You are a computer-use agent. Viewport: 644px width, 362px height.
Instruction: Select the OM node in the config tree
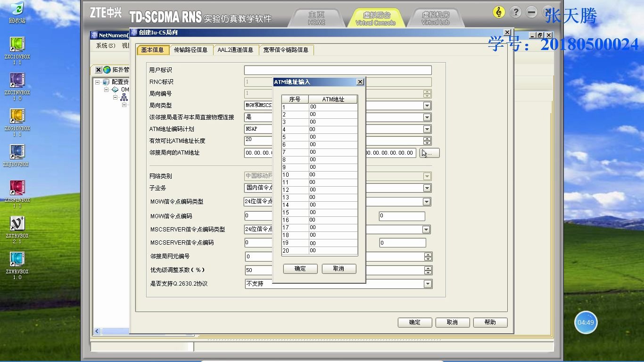click(x=125, y=90)
